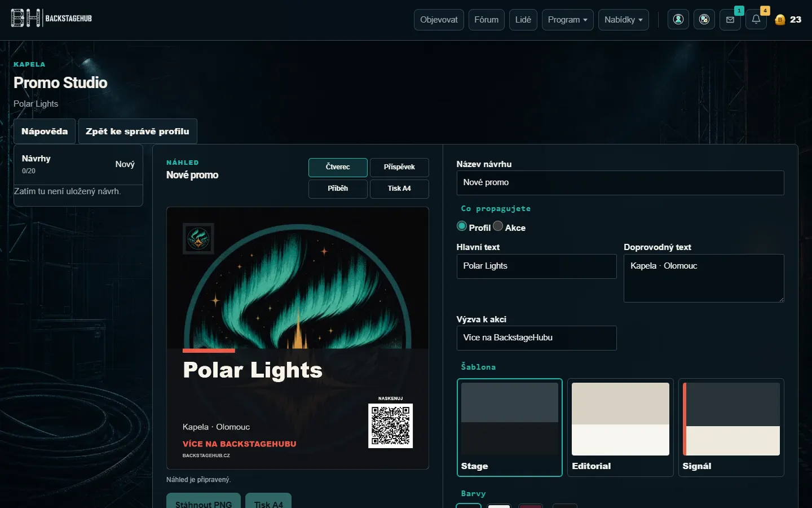Open the BackstageHub logo home link
Viewport: 812px width, 508px height.
click(x=51, y=19)
